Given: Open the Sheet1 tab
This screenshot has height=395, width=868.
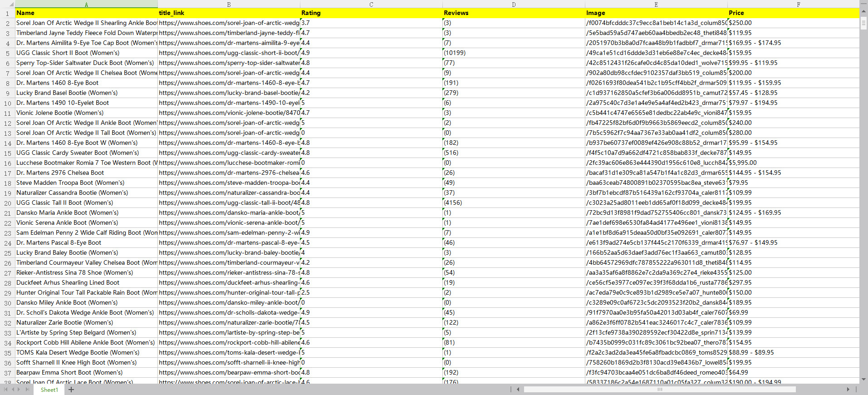Looking at the screenshot, I should point(49,390).
